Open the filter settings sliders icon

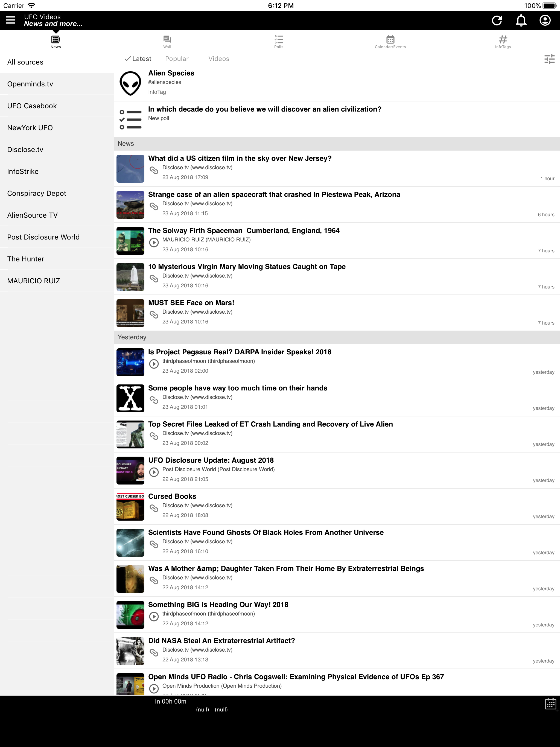pyautogui.click(x=549, y=59)
